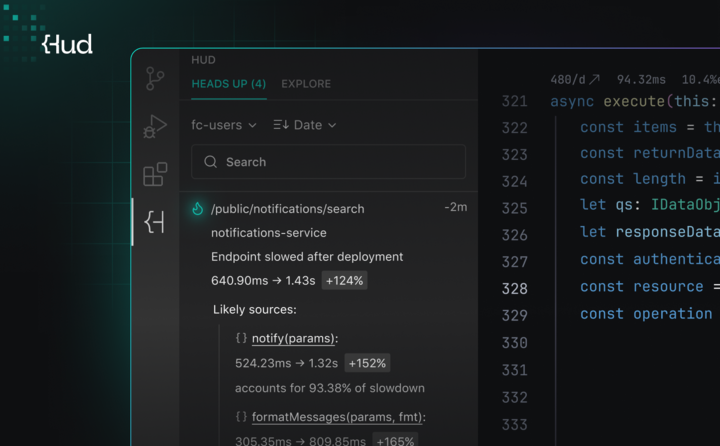Switch to the HEADS UP (4) tab
Image resolution: width=720 pixels, height=446 pixels.
(x=229, y=84)
